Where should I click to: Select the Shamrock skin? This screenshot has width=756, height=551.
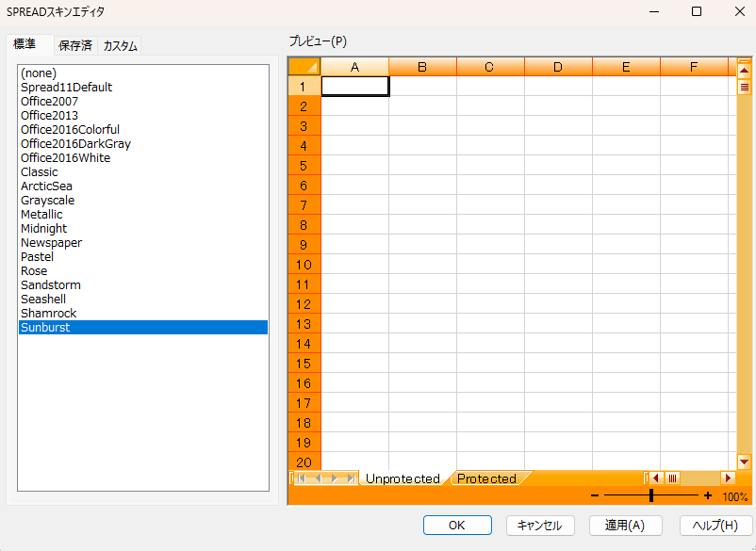pyautogui.click(x=143, y=313)
